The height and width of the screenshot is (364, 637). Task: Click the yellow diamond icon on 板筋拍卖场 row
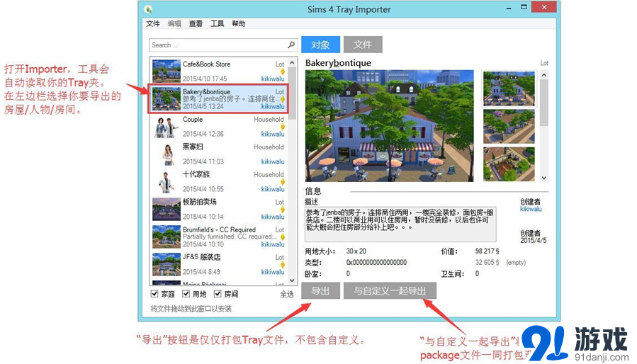(282, 210)
